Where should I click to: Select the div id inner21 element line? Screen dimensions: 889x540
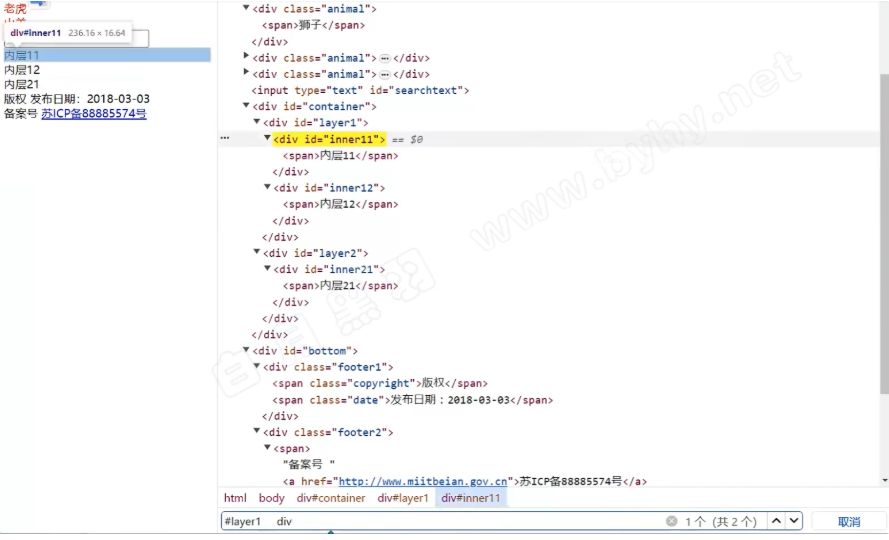point(329,269)
